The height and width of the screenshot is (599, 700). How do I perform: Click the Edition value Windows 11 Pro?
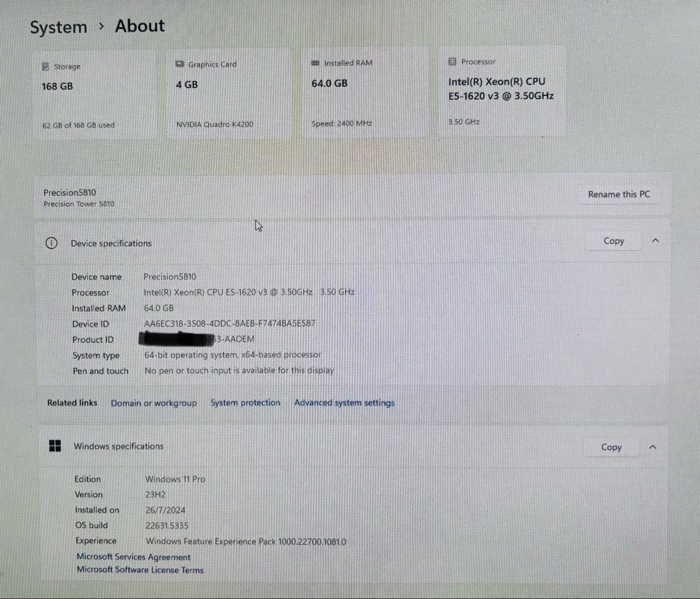pyautogui.click(x=175, y=479)
